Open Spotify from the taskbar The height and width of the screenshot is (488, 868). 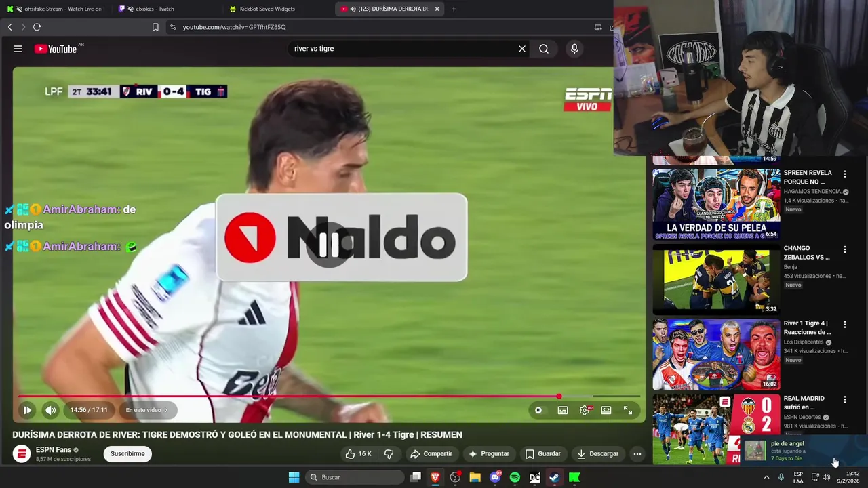[515, 477]
